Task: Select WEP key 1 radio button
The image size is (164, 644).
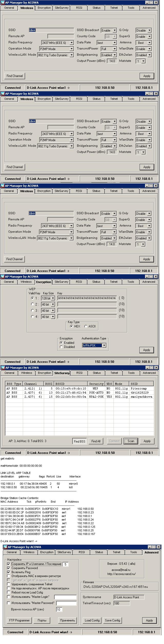Action: tap(32, 298)
